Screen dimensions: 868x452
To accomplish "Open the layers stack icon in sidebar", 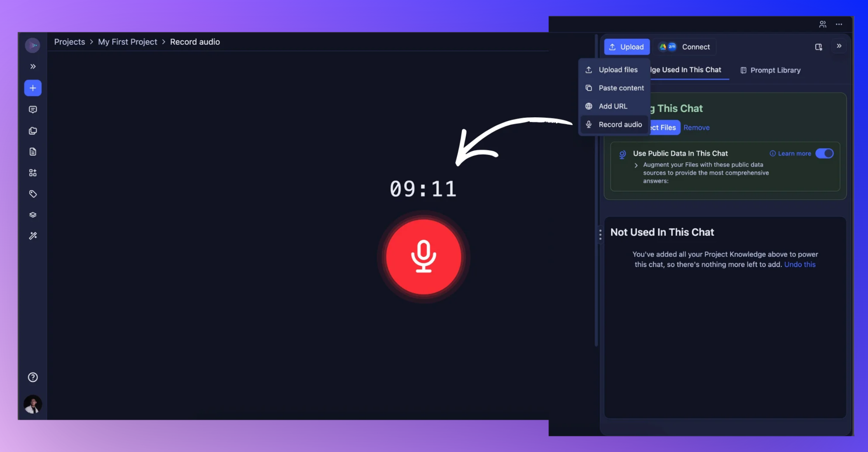I will point(33,215).
